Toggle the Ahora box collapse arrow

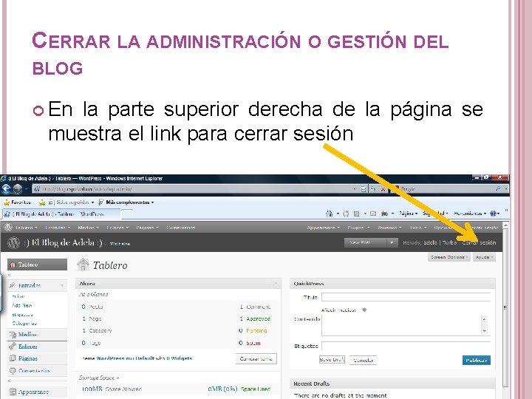[x=276, y=283]
